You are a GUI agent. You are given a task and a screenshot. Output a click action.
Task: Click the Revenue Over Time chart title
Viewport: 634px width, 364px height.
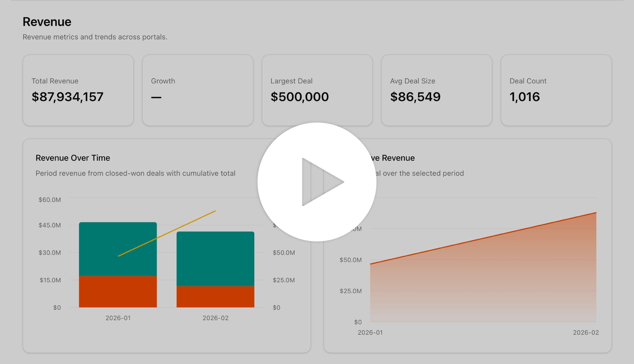(x=73, y=158)
